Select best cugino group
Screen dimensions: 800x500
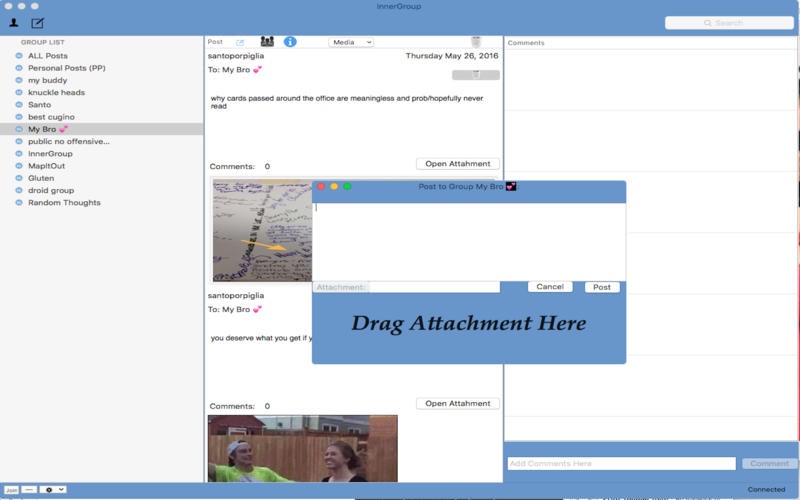[x=51, y=117]
